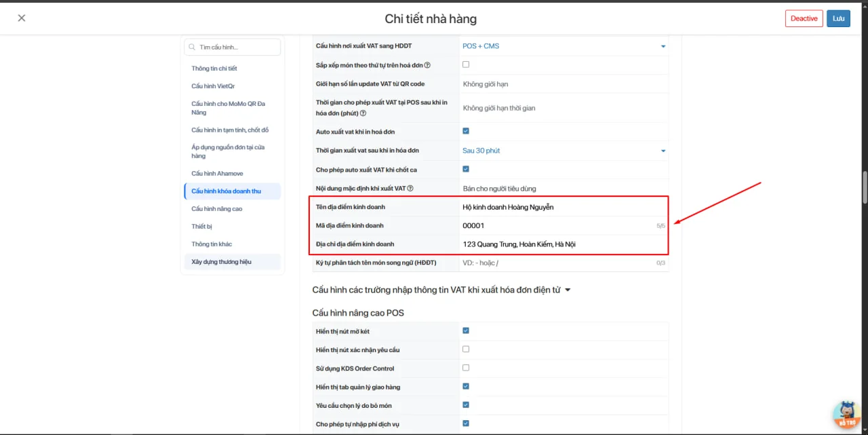Click help icon next to Nội dung mặc định
The width and height of the screenshot is (868, 435).
410,189
